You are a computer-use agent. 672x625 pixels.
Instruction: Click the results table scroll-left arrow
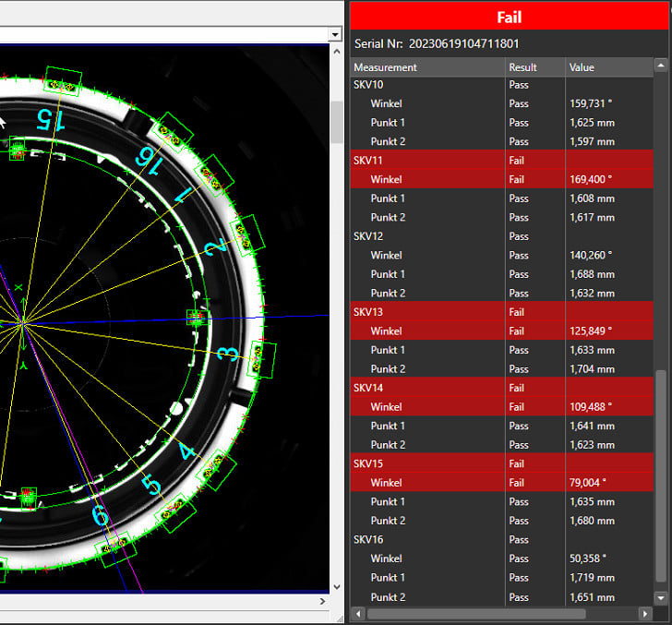(x=359, y=614)
